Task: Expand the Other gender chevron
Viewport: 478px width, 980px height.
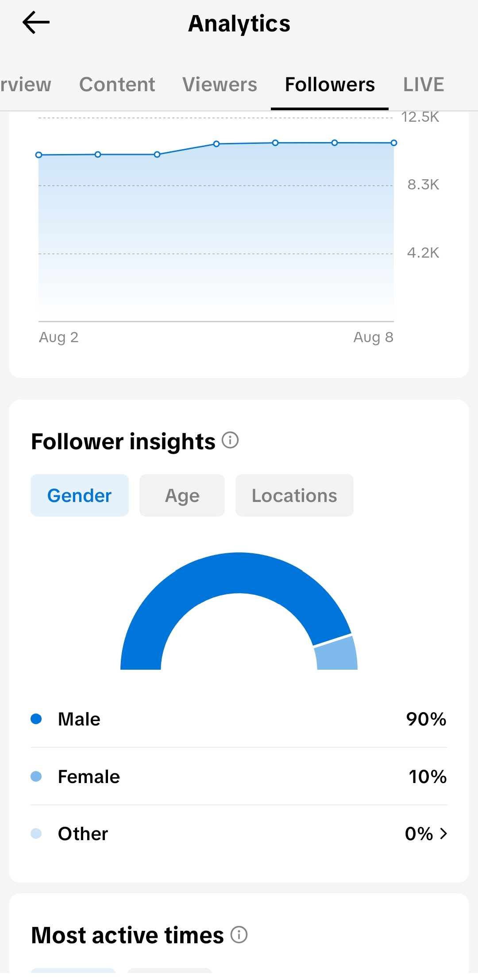Action: pyautogui.click(x=443, y=834)
